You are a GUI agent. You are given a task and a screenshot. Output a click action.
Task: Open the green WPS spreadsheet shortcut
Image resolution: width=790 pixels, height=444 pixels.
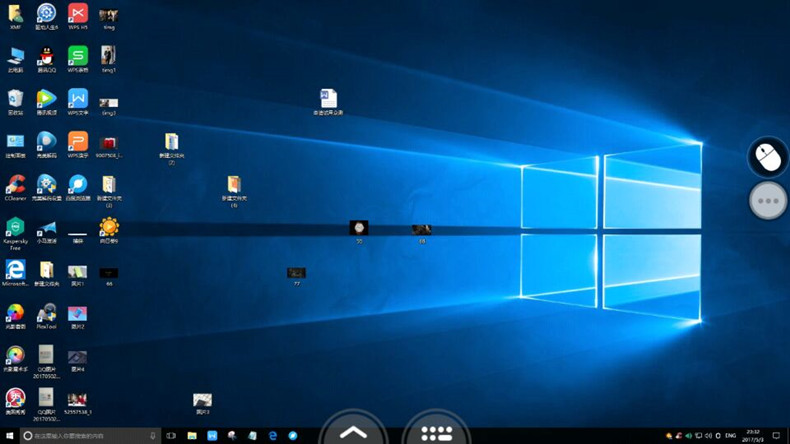pyautogui.click(x=77, y=56)
